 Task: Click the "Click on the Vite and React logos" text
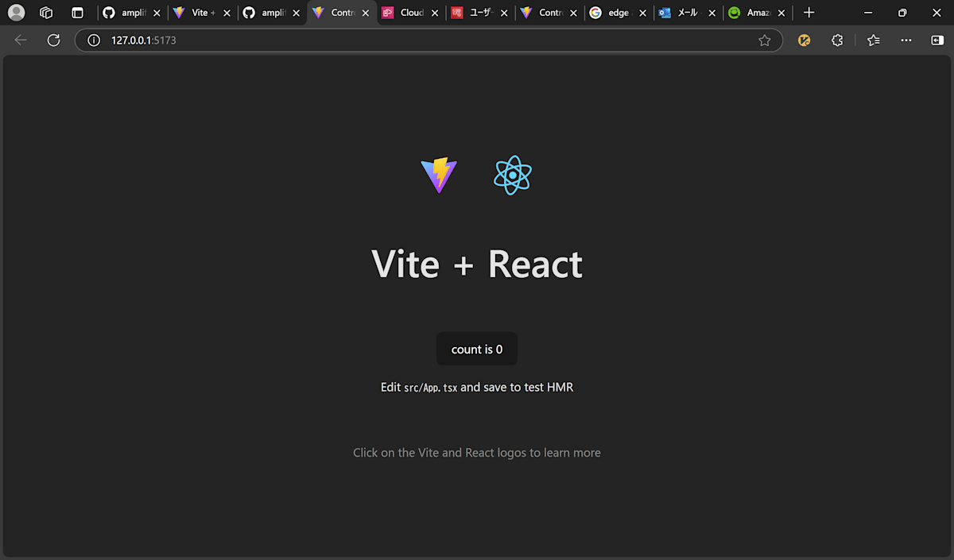477,453
